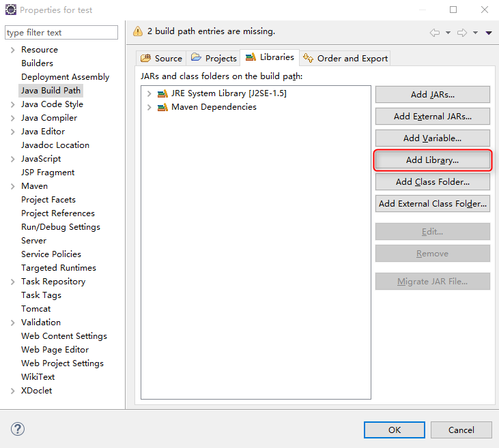
Task: Select Web Page Editor item
Action: coord(55,350)
